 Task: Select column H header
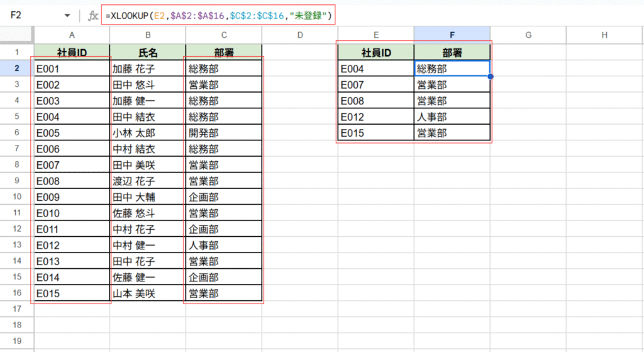coord(604,35)
